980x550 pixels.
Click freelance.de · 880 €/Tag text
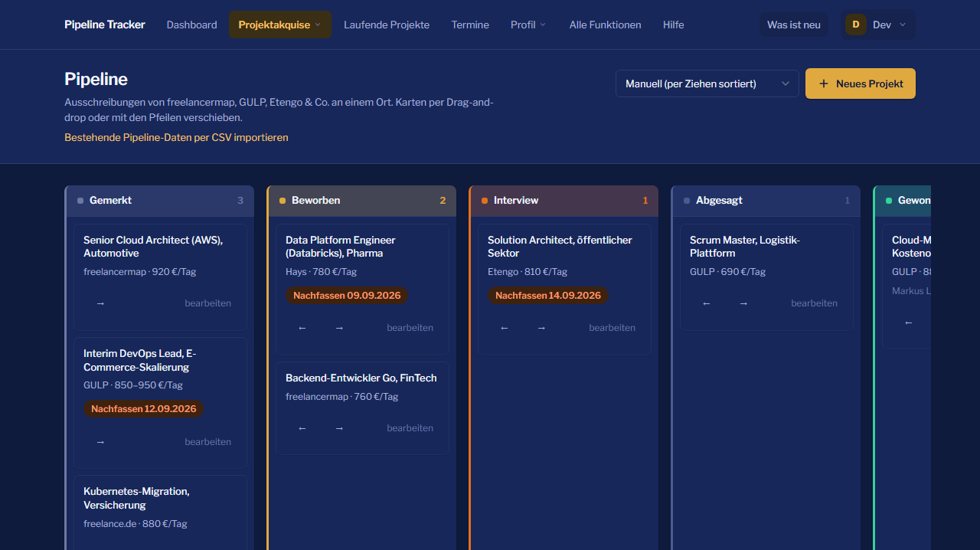coord(136,524)
